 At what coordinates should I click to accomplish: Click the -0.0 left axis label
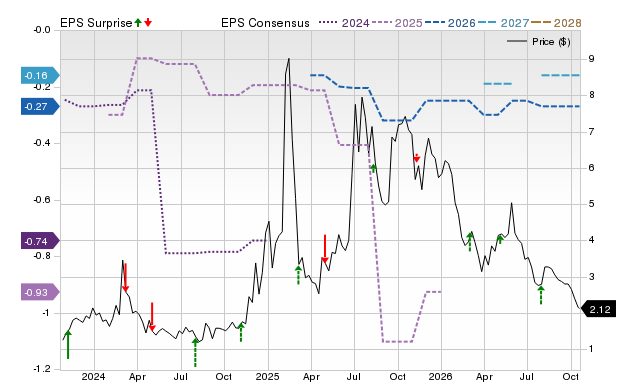pos(42,30)
